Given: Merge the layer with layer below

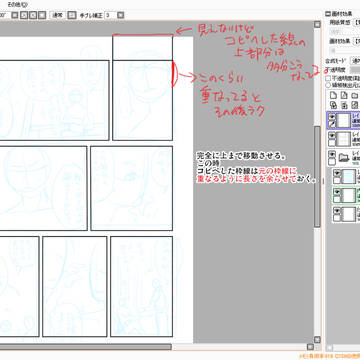Looking at the screenshot, I should (344, 105).
